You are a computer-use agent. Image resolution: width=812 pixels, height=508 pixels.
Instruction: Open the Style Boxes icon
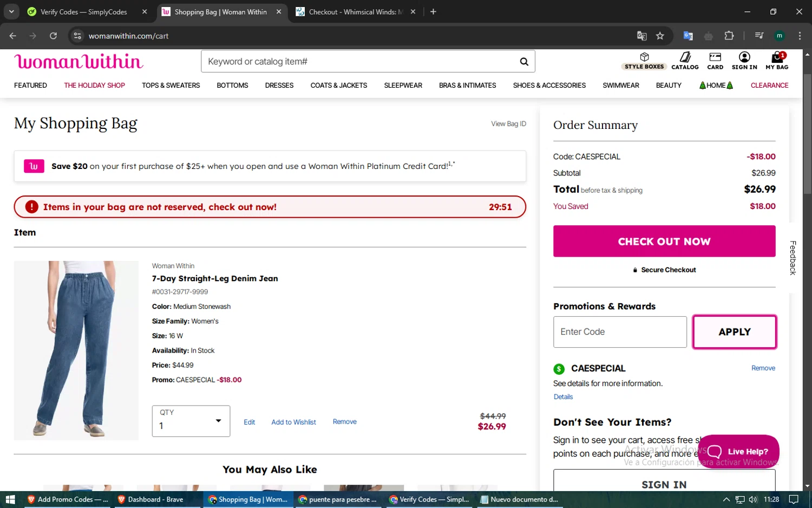[644, 61]
